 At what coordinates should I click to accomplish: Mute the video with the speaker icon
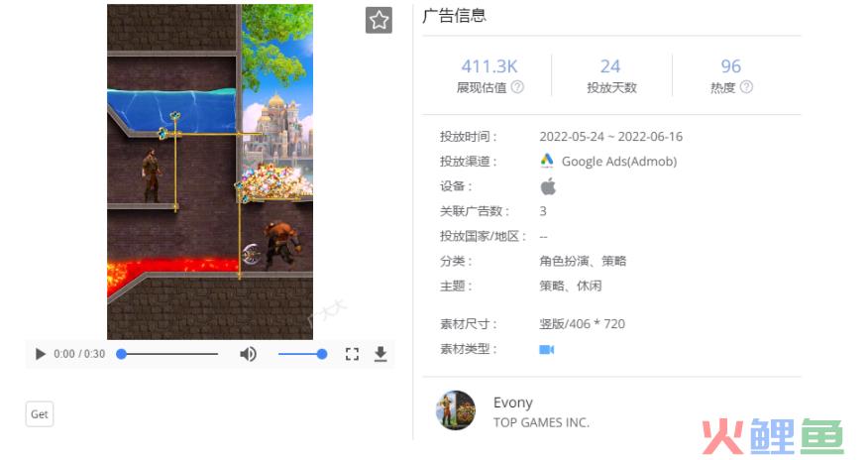click(248, 354)
